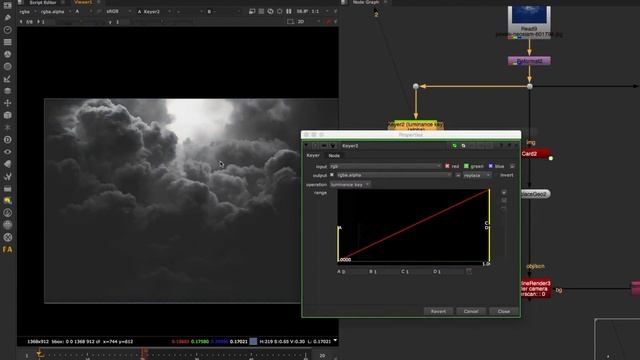Open the input rgb channel dropdown

(385, 166)
